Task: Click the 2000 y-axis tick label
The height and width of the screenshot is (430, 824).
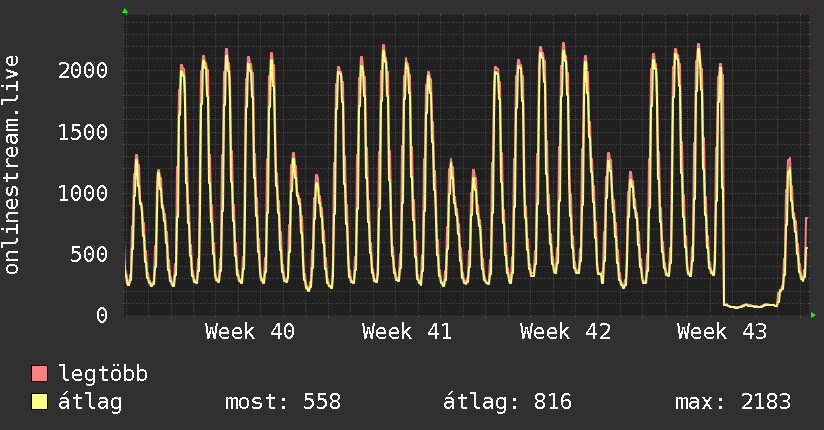Action: pyautogui.click(x=83, y=70)
